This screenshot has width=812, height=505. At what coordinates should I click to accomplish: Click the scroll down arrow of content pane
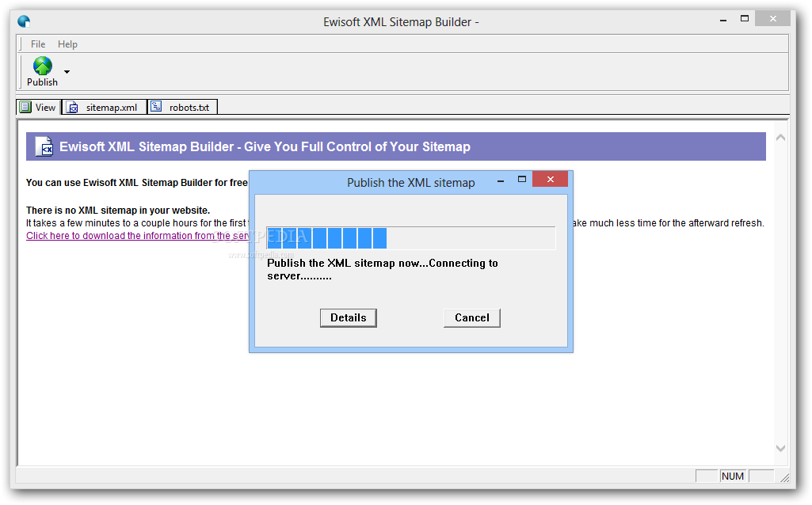[x=780, y=448]
